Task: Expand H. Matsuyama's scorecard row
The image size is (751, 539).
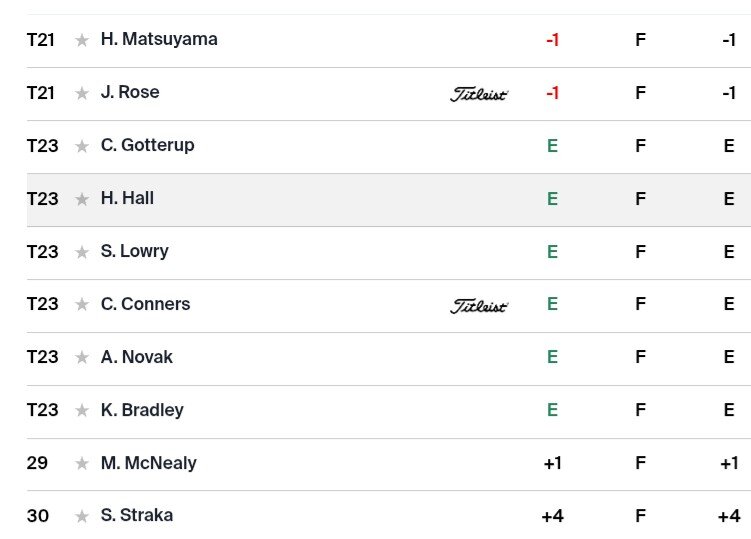Action: (389, 41)
